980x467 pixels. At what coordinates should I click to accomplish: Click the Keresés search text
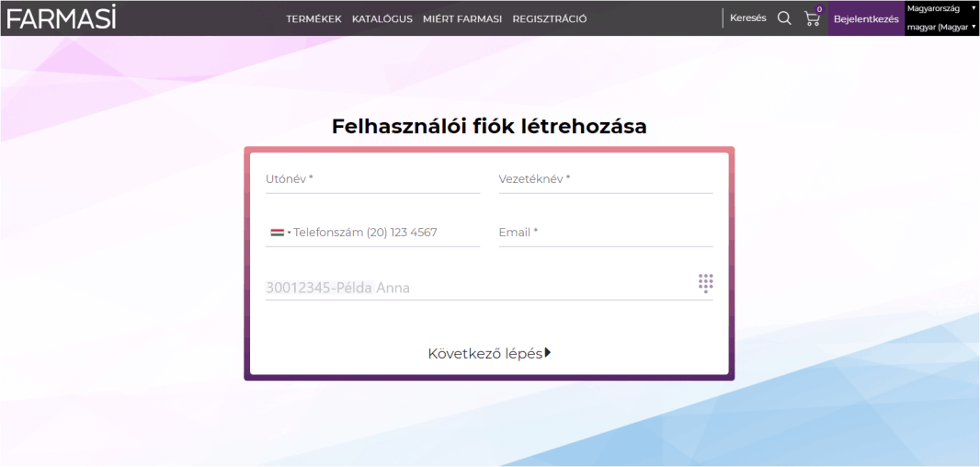click(747, 17)
